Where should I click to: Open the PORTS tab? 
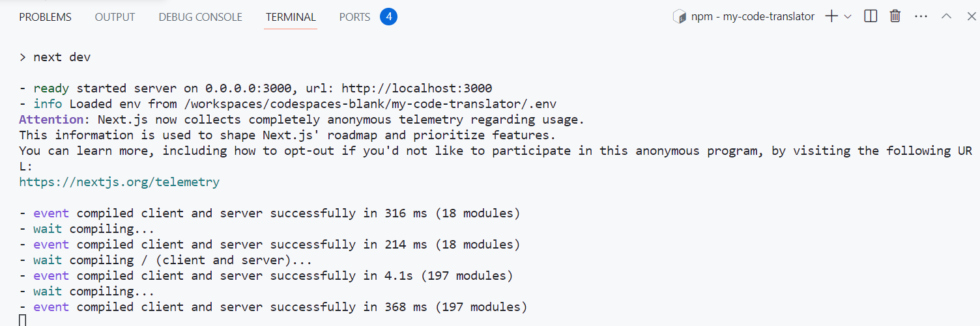click(354, 18)
